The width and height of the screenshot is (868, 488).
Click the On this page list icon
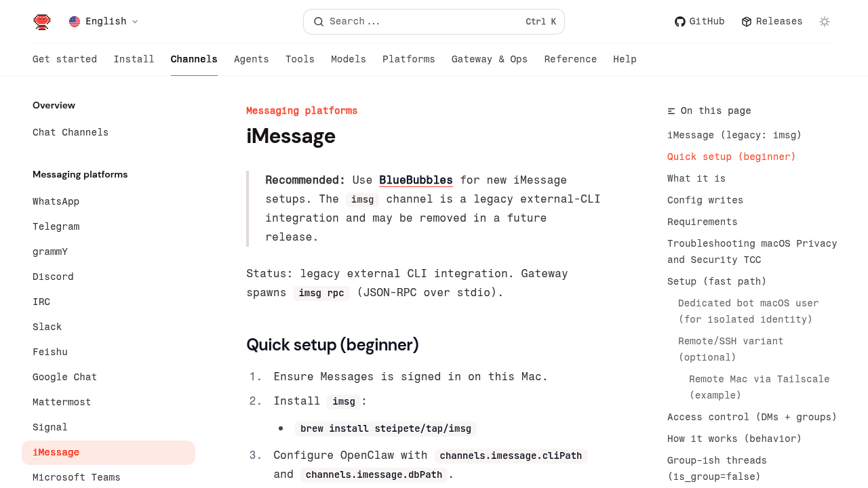(671, 111)
